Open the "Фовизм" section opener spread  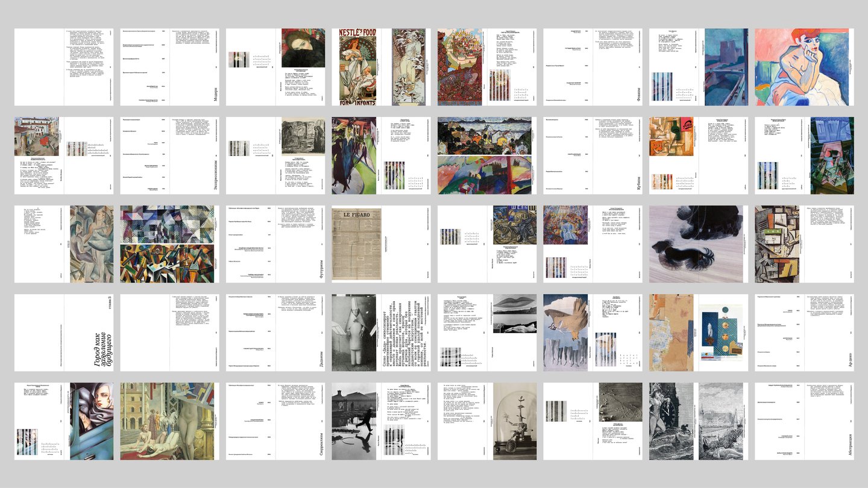click(593, 67)
